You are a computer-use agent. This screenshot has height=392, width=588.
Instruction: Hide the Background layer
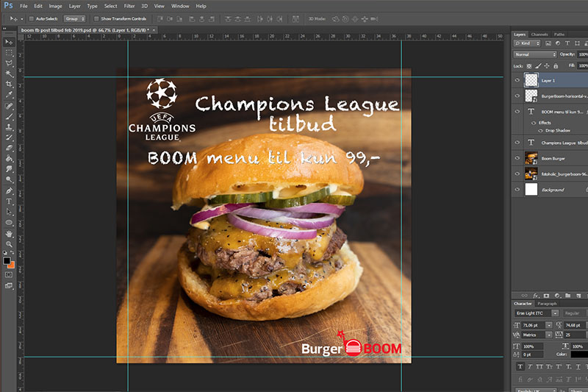(517, 190)
